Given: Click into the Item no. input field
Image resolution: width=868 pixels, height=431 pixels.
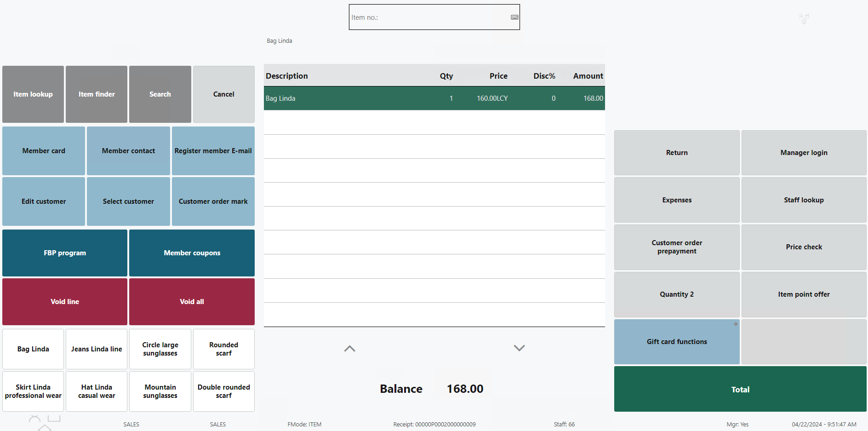Looking at the screenshot, I should (x=428, y=17).
